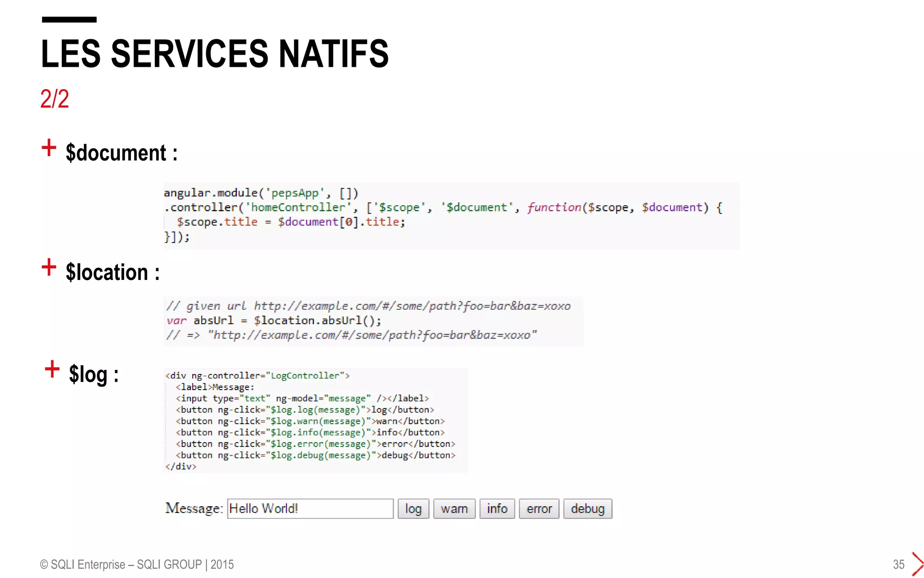The height and width of the screenshot is (578, 924).
Task: Click the $location : heading
Action: click(113, 272)
